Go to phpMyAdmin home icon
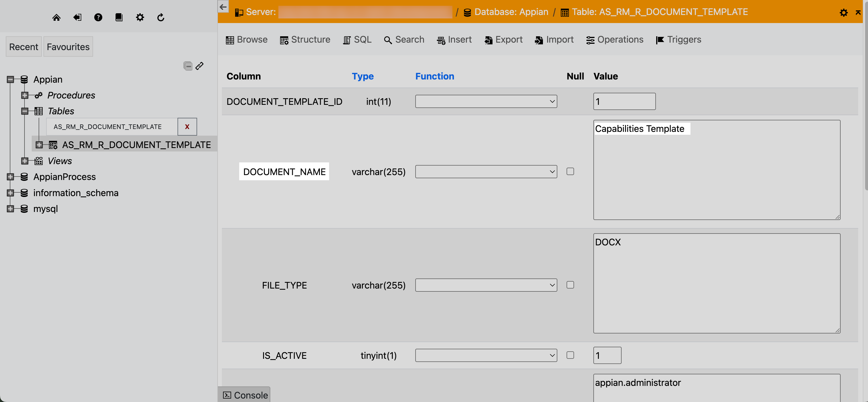Image resolution: width=868 pixels, height=402 pixels. coord(56,18)
